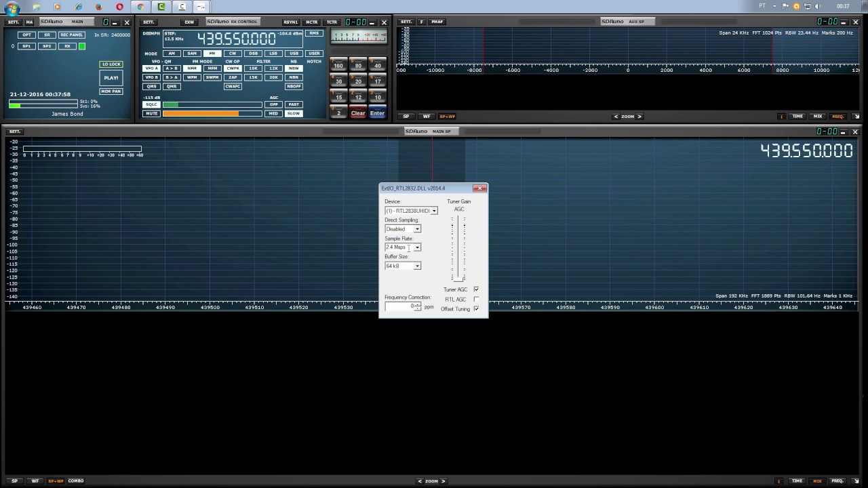Click the ZAP button
This screenshot has height=488, width=868.
tap(233, 77)
